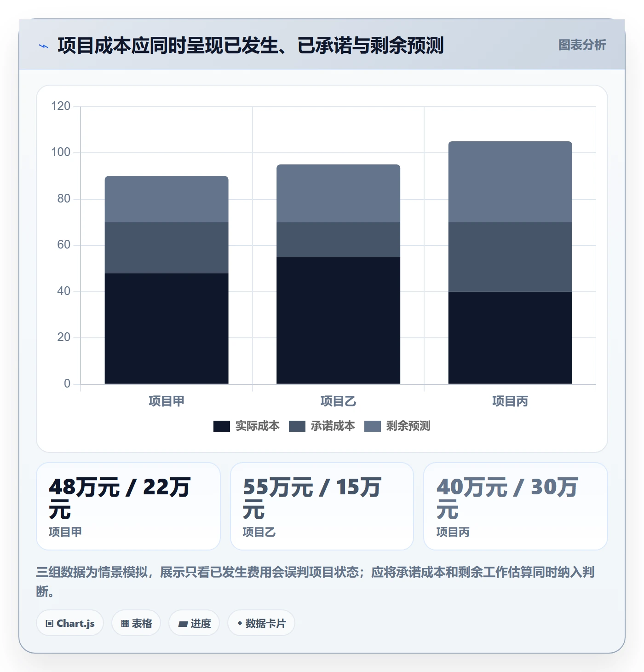Click the 项目甲 x-axis label
Viewport: 644px width, 672px height.
coord(167,401)
